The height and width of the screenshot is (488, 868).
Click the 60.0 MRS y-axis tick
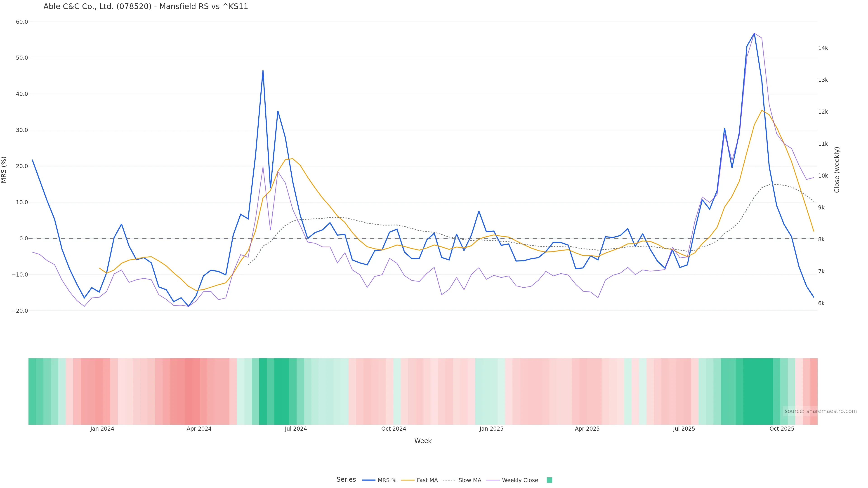click(x=22, y=22)
